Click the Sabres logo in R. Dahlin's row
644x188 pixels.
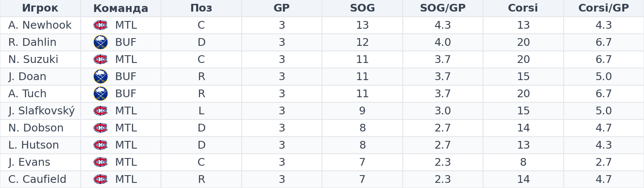(x=100, y=42)
